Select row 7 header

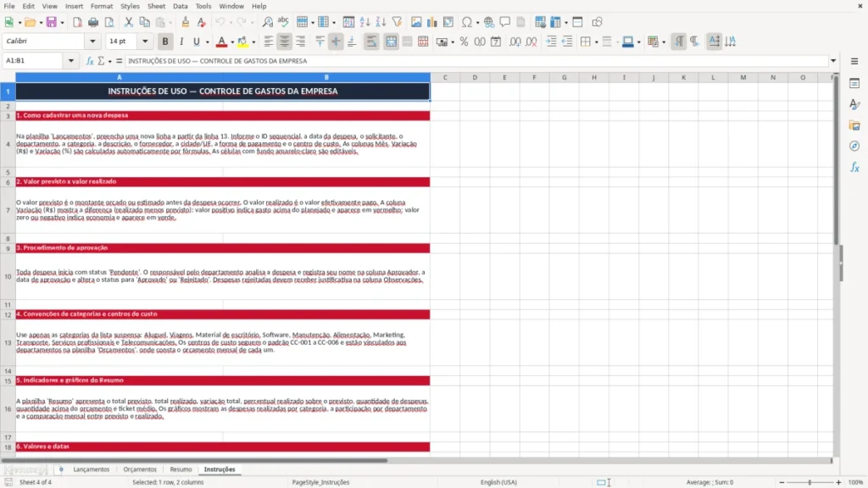click(x=8, y=210)
